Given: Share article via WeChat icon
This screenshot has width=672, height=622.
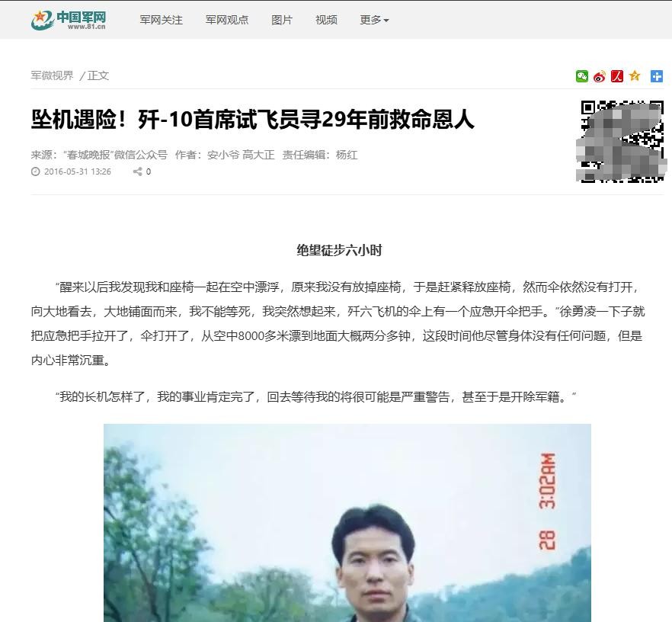Looking at the screenshot, I should [x=581, y=76].
